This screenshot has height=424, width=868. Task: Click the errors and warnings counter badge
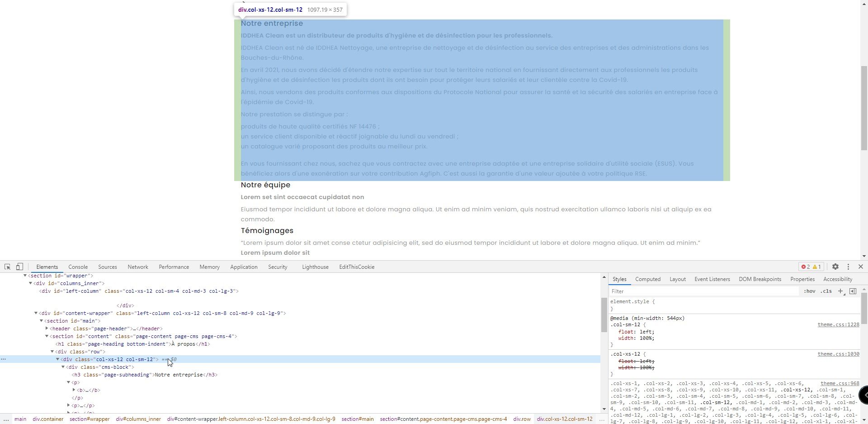point(811,267)
